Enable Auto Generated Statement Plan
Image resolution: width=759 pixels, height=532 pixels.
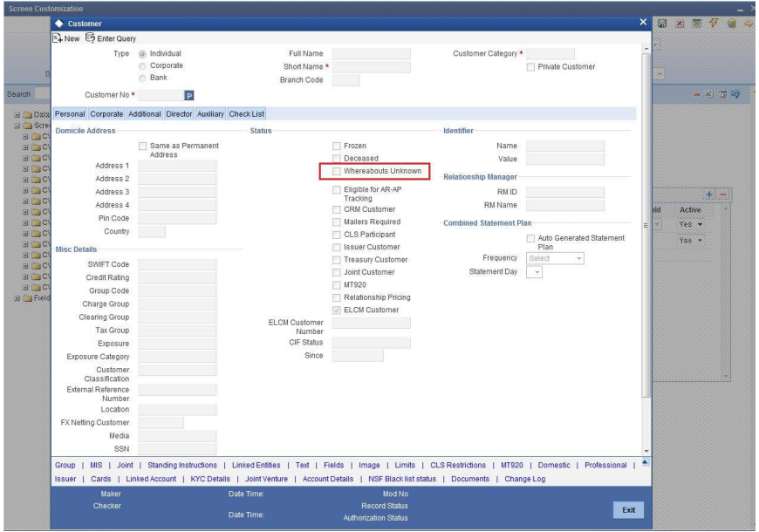pos(530,239)
